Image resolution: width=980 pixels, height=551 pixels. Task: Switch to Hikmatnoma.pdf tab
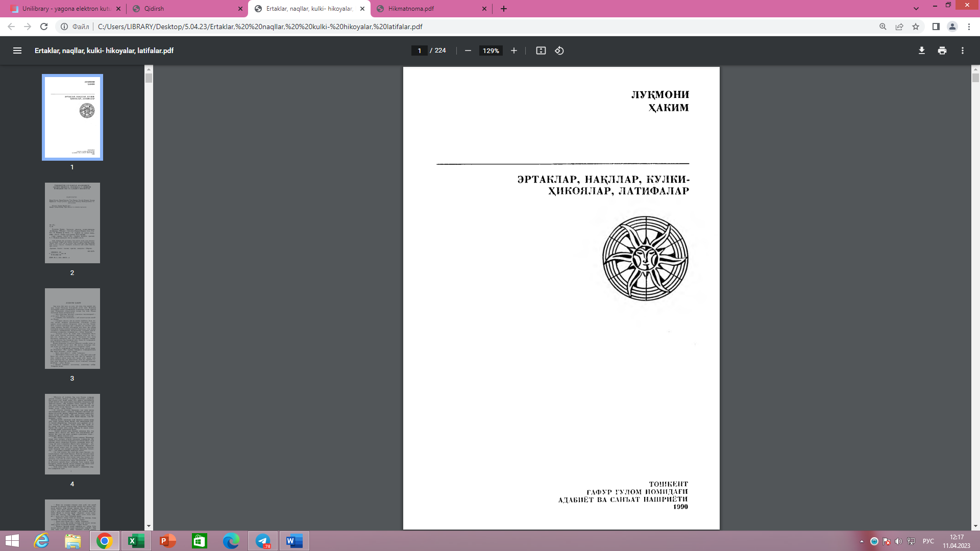(429, 9)
